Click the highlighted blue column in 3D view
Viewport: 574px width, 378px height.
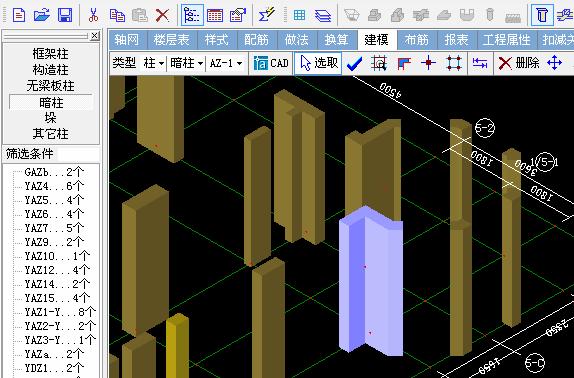(370, 282)
